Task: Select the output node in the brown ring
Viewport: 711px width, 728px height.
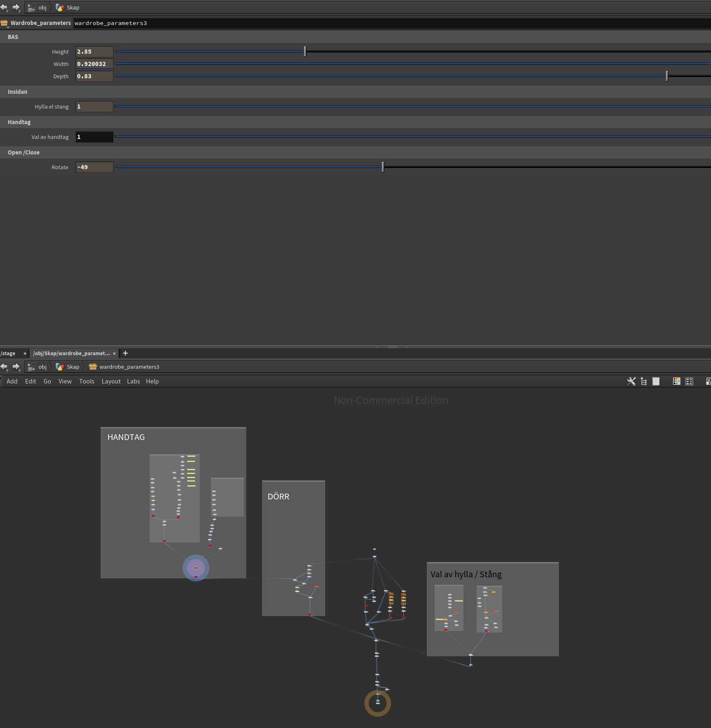Action: click(378, 703)
